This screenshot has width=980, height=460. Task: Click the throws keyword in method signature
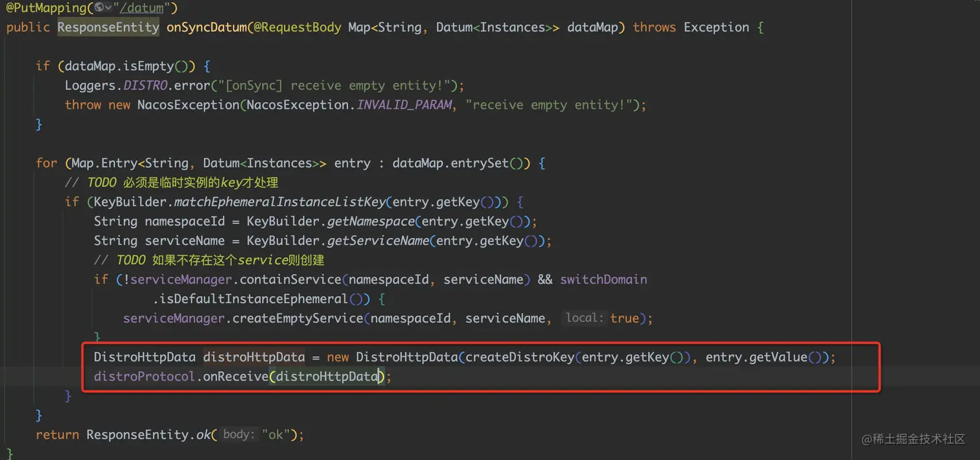pyautogui.click(x=655, y=27)
